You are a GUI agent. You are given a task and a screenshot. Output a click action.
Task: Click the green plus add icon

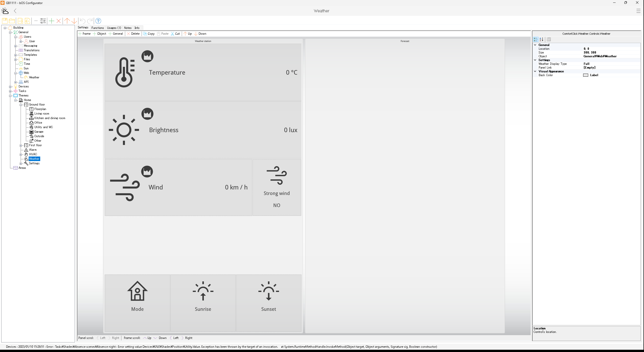[x=52, y=21]
